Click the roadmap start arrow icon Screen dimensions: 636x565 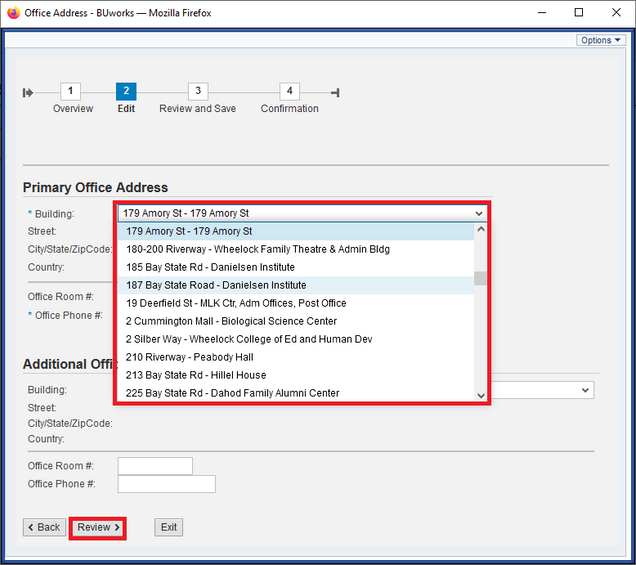28,93
